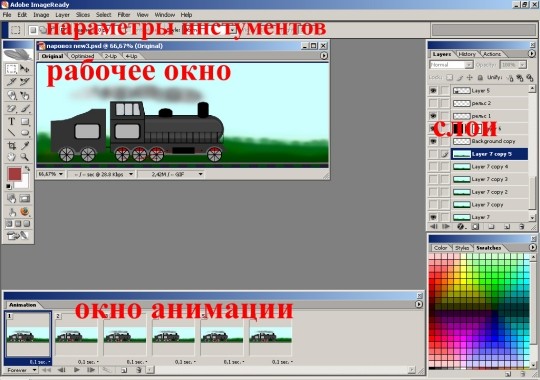Click delete layer trash icon
This screenshot has width=540, height=380.
point(522,227)
